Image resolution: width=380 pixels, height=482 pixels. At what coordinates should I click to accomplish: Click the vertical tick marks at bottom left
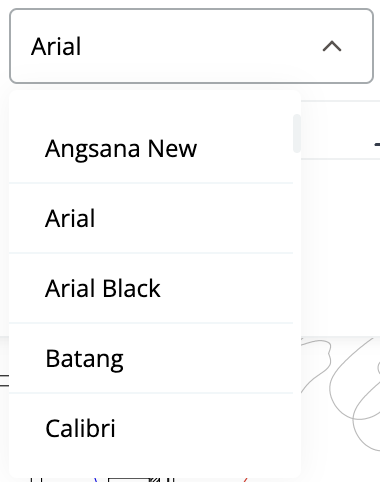36,480
